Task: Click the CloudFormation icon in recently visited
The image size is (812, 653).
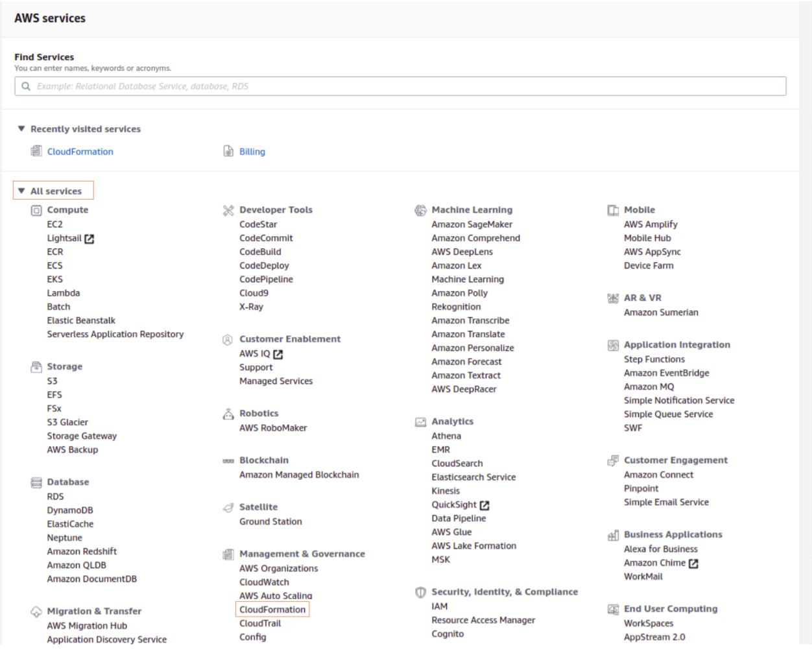Action: (36, 151)
